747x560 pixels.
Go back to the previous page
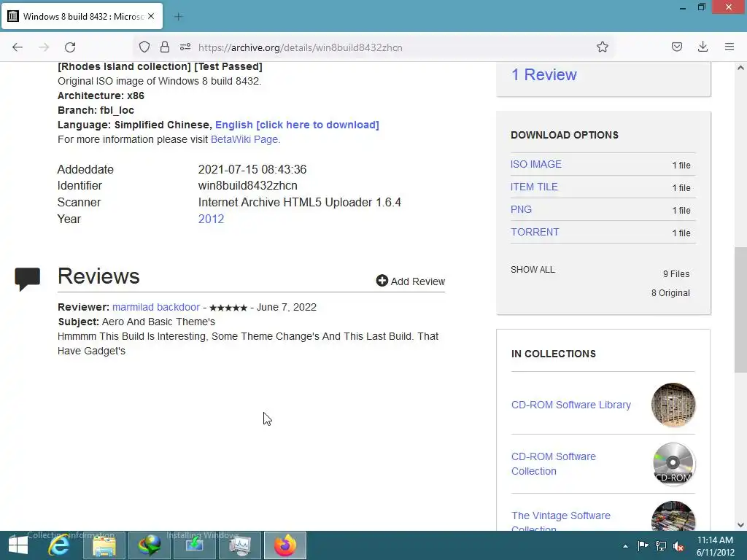18,47
